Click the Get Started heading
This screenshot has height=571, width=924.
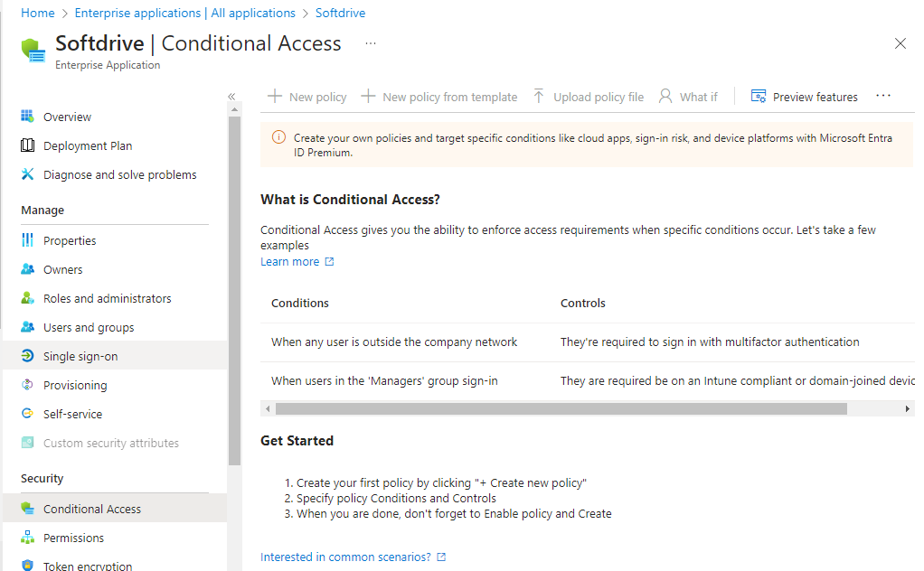297,441
